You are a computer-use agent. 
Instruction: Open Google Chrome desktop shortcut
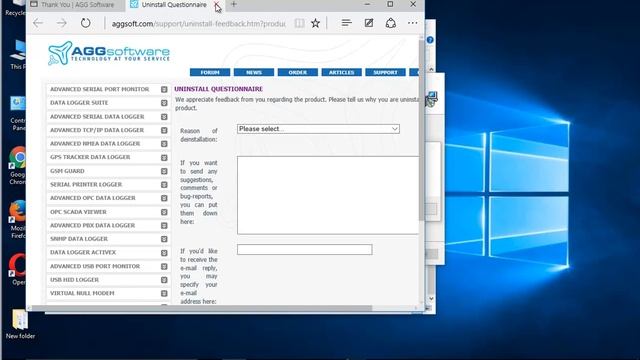point(18,165)
